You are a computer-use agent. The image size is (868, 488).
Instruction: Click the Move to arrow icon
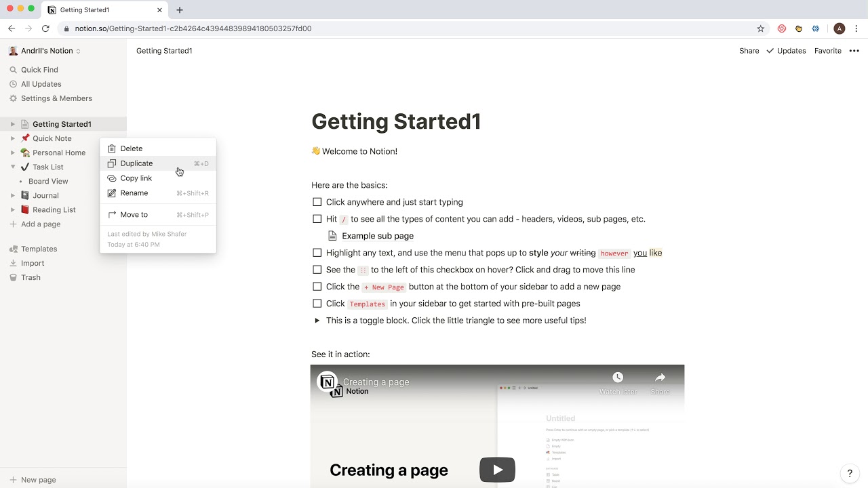click(112, 215)
